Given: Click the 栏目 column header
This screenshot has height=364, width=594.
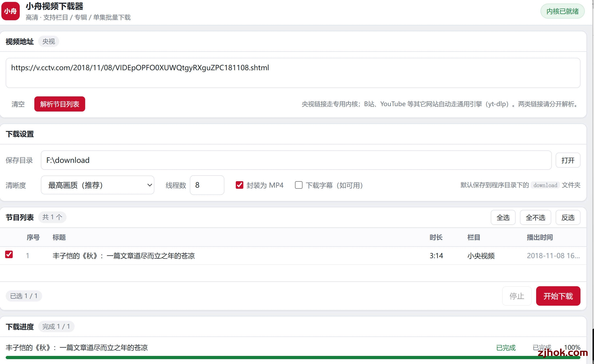Looking at the screenshot, I should coord(474,237).
